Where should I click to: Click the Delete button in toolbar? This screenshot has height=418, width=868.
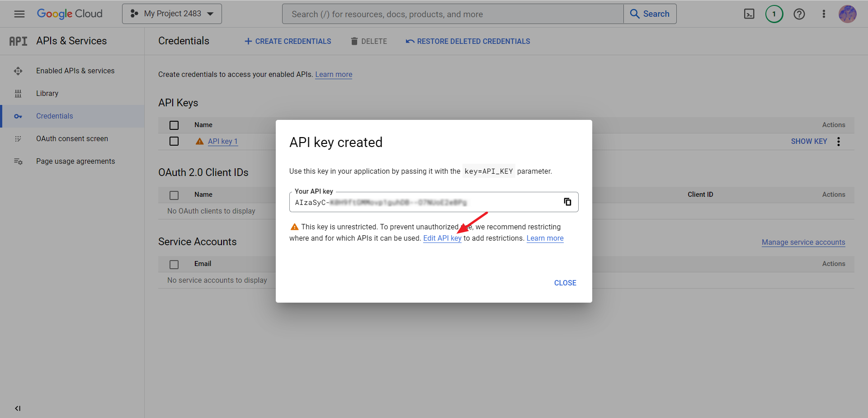[369, 41]
